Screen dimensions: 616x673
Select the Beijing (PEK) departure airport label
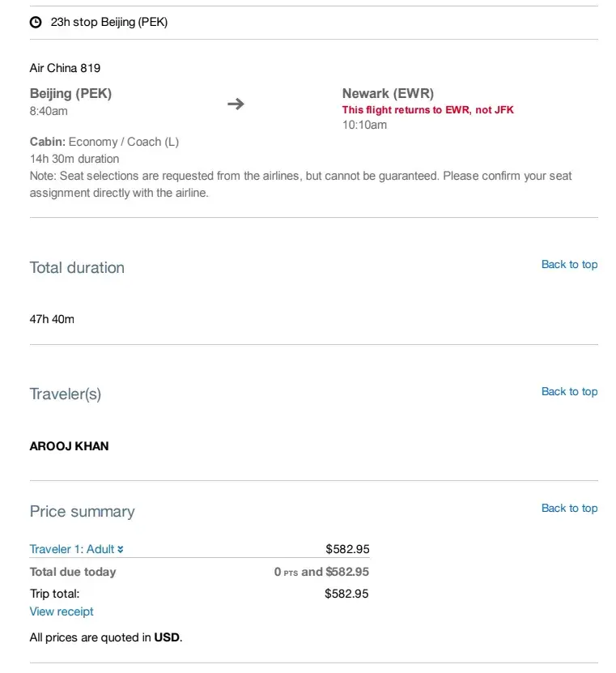70,93
